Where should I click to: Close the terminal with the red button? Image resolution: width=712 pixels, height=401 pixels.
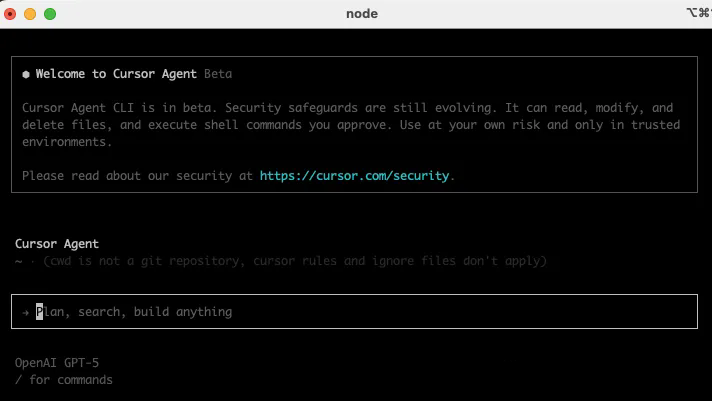click(10, 14)
